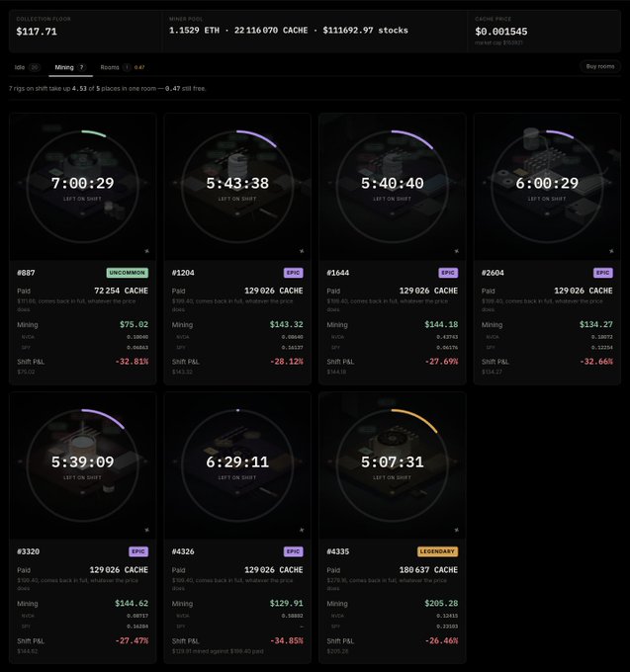Click the Buy rooms button
630x672 pixels.
[x=600, y=66]
